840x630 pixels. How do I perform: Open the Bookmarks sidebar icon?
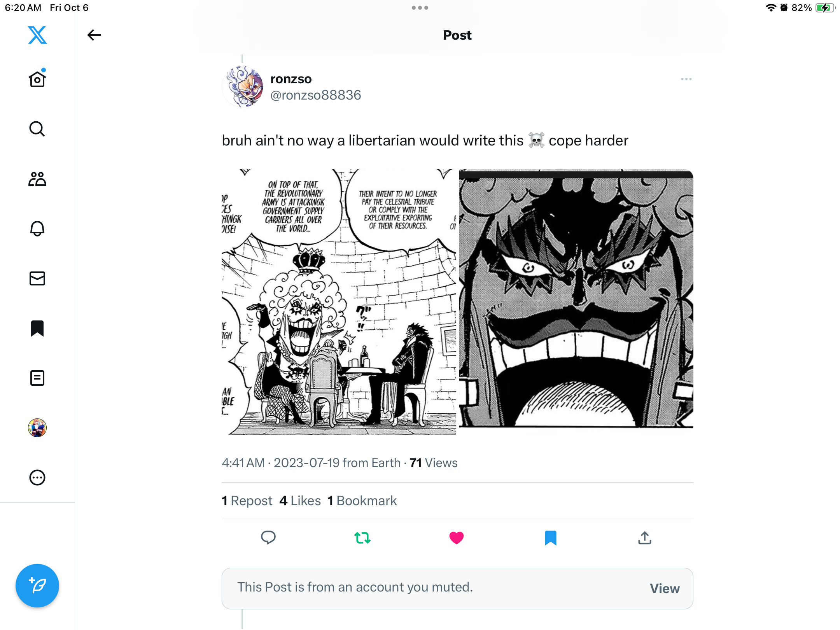point(37,328)
